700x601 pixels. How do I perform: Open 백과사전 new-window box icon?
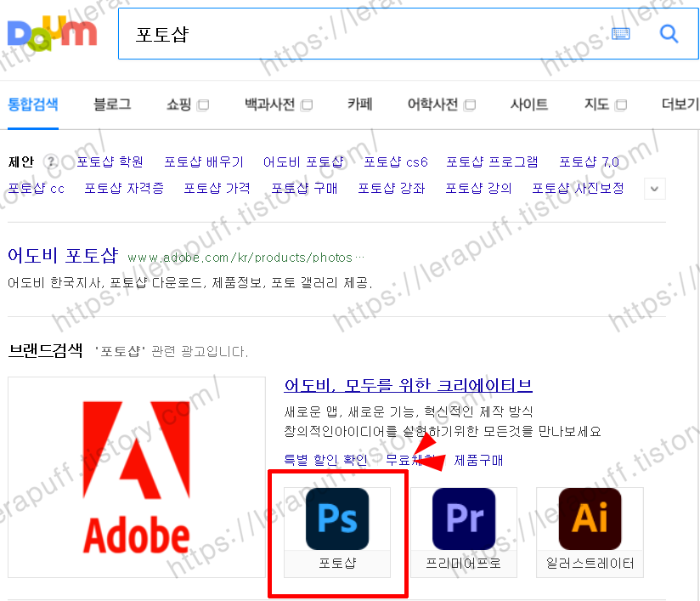click(307, 105)
